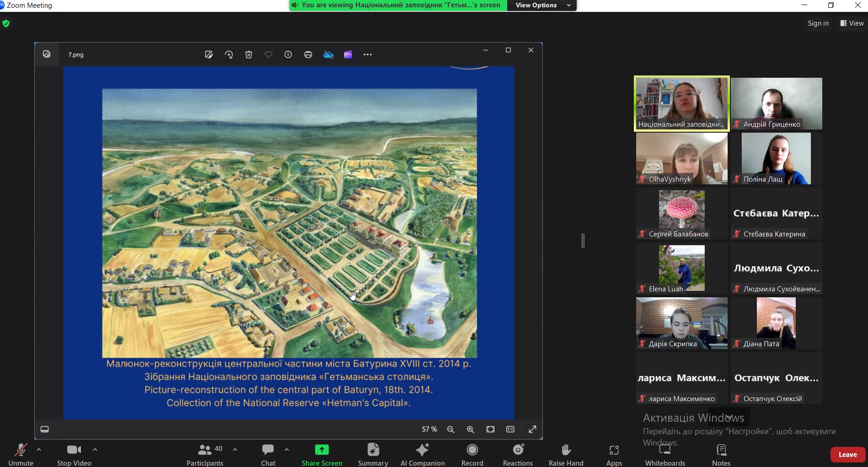Open image info panel icon
Viewport: 868px width, 467px height.
[288, 54]
